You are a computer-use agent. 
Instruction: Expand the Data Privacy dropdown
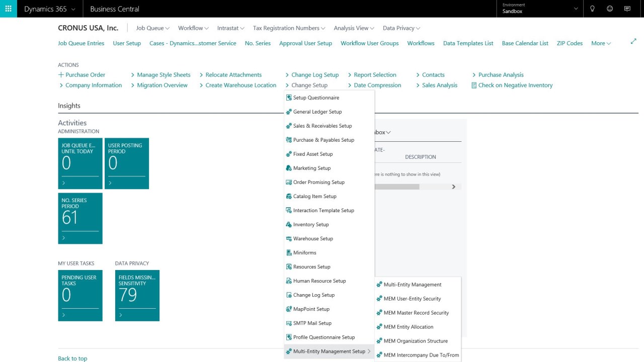[x=401, y=28]
